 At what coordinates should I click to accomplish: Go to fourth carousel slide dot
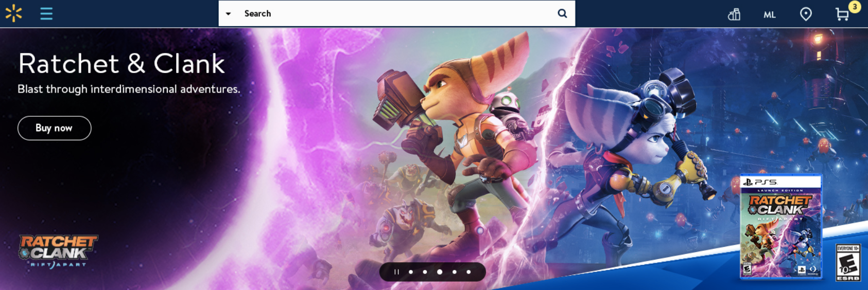(454, 272)
